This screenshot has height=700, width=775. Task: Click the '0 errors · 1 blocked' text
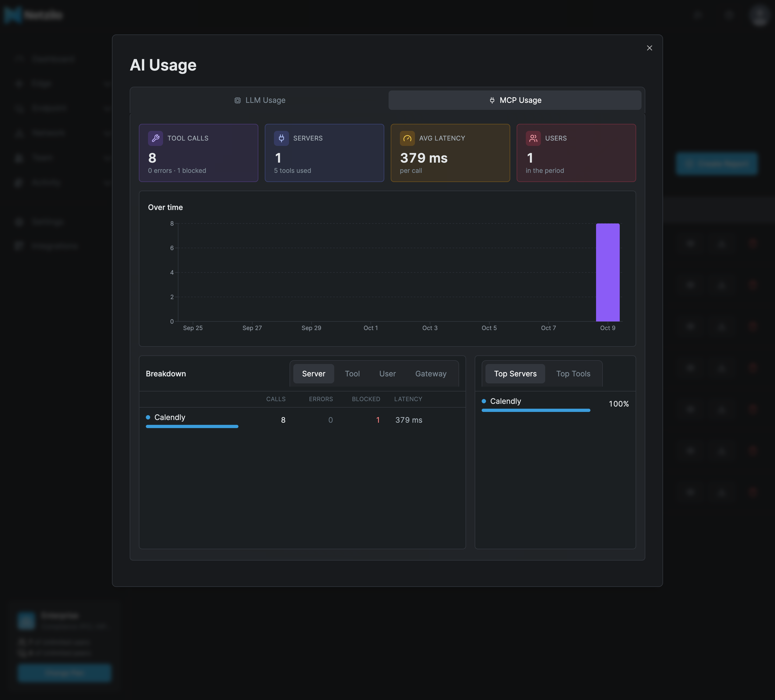pyautogui.click(x=177, y=170)
